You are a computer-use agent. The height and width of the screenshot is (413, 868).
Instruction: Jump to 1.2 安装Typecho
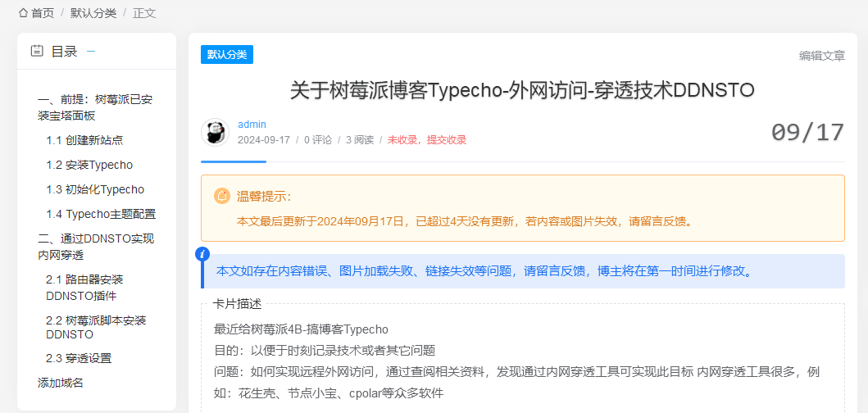click(x=89, y=165)
